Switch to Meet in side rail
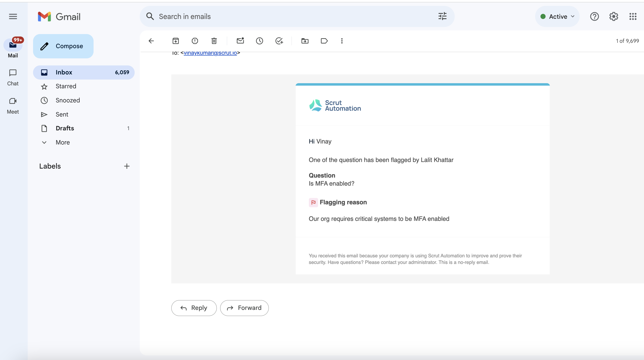 click(x=13, y=106)
